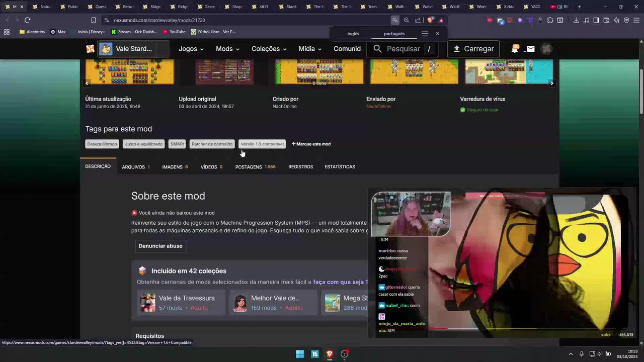Toggle the browser sidebar panel icon

click(596, 20)
